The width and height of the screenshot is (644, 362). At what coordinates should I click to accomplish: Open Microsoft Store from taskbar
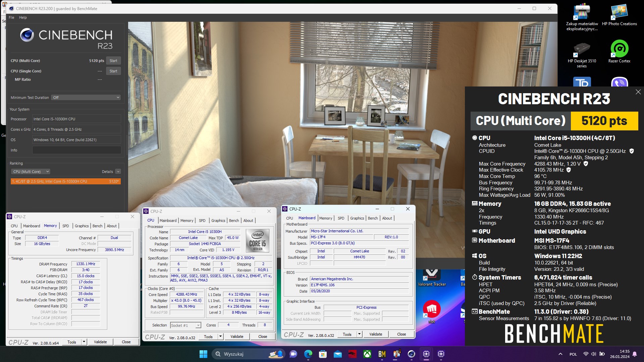(323, 354)
